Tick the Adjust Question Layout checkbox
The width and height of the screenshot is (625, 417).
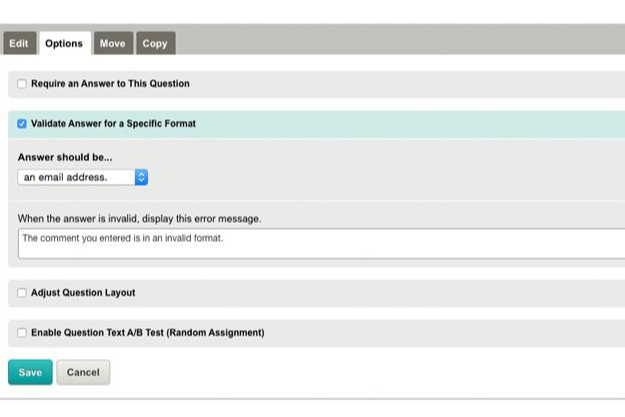click(22, 293)
